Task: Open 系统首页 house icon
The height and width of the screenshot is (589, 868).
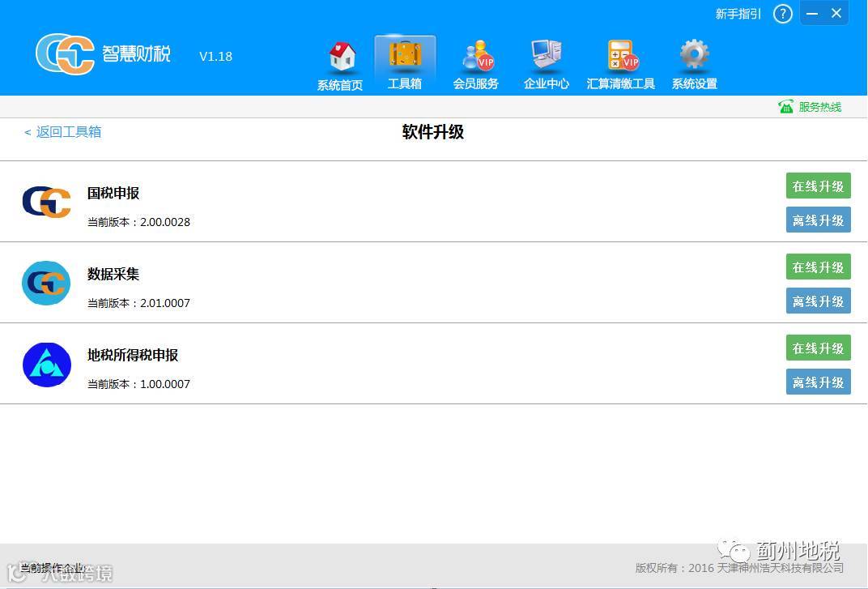Action: coord(343,57)
